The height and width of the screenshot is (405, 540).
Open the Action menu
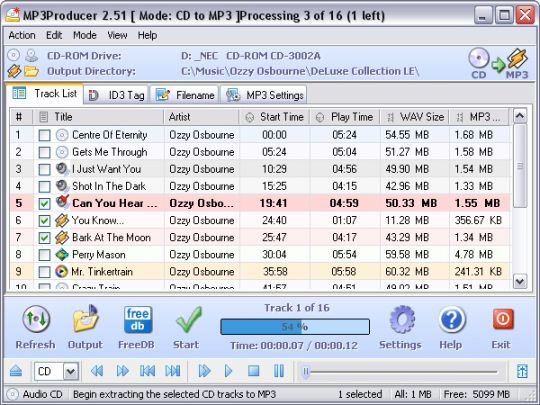click(x=22, y=35)
